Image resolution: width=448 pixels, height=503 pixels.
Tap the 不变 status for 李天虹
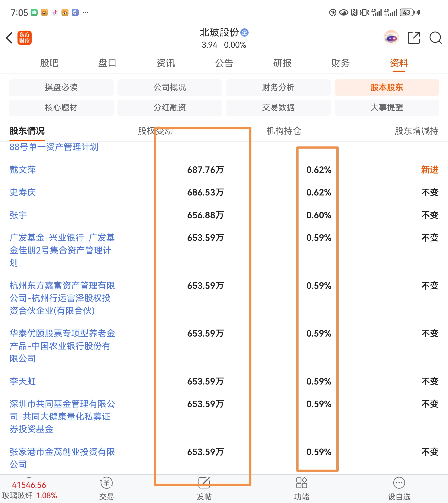(430, 381)
